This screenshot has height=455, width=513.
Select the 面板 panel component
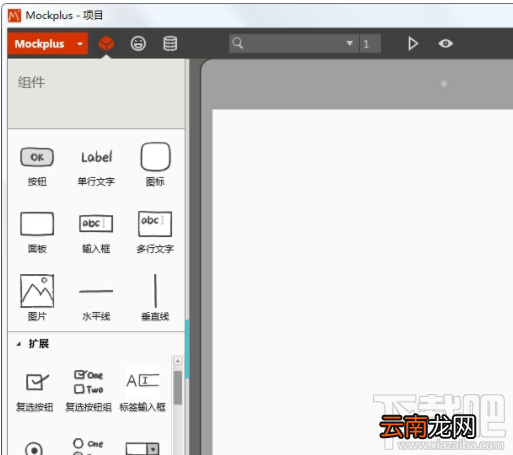pos(37,233)
